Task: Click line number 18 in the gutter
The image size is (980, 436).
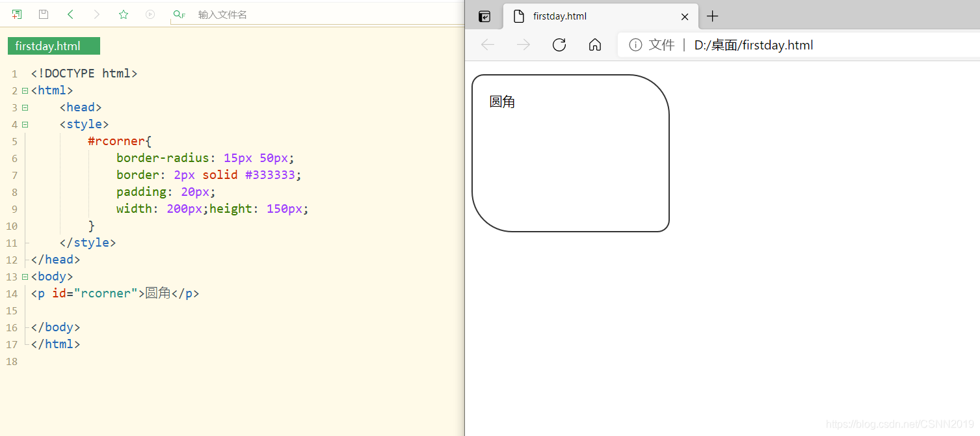Action: pyautogui.click(x=12, y=361)
